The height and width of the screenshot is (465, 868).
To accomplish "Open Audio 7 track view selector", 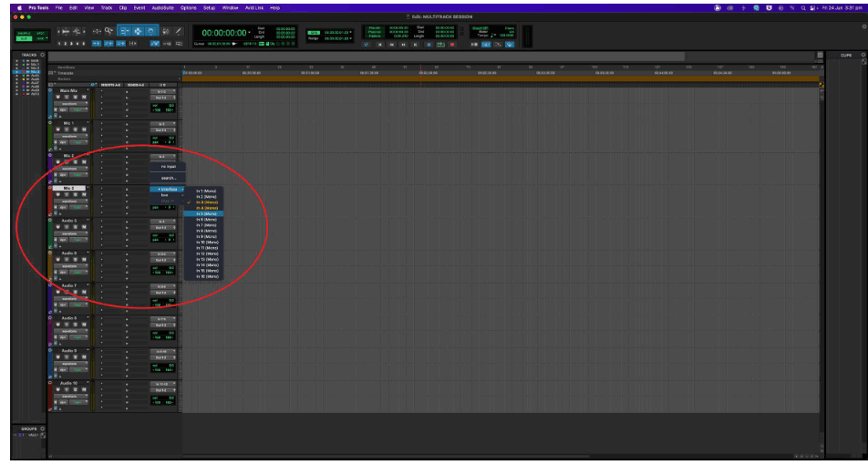I will [71, 298].
